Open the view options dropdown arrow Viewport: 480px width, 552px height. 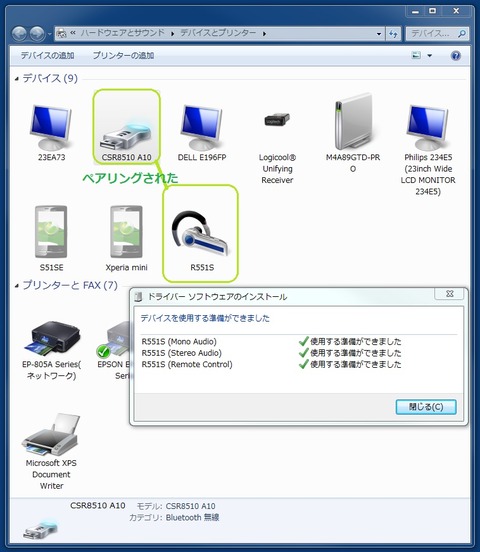(430, 56)
